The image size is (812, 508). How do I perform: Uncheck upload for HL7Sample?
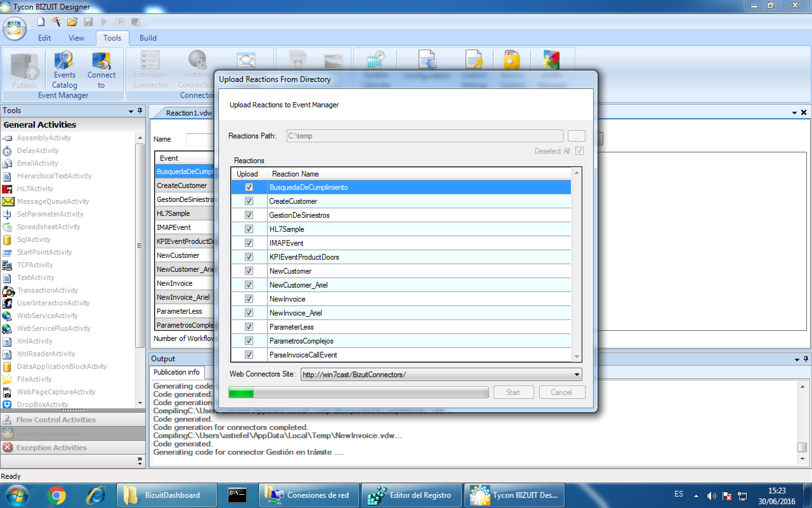[x=249, y=229]
